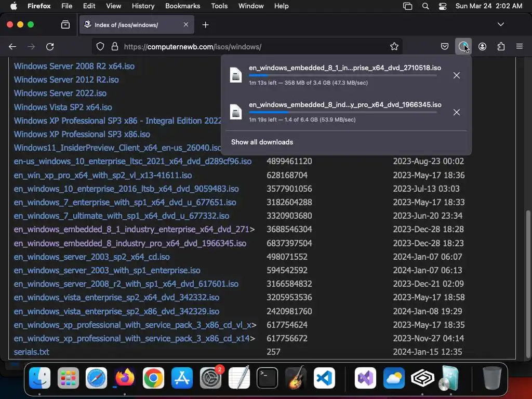Open the tracking protection shield icon
Viewport: 532px width, 399px height.
click(x=100, y=46)
